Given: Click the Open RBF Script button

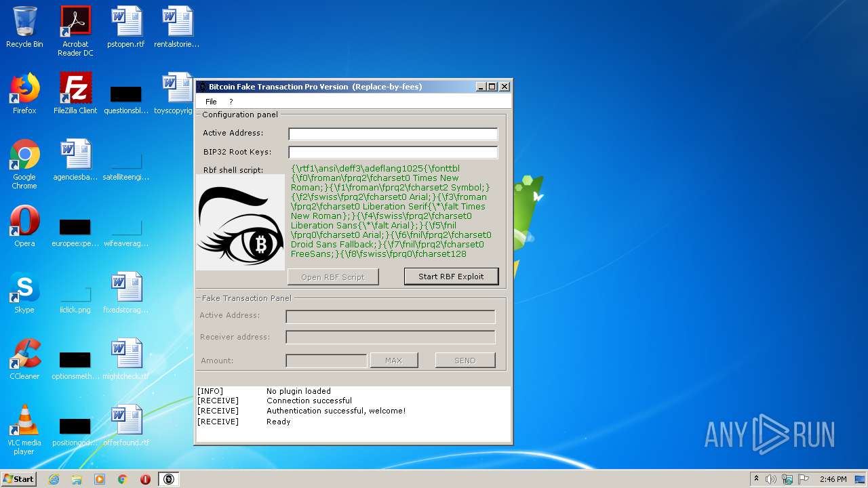Looking at the screenshot, I should [x=333, y=277].
